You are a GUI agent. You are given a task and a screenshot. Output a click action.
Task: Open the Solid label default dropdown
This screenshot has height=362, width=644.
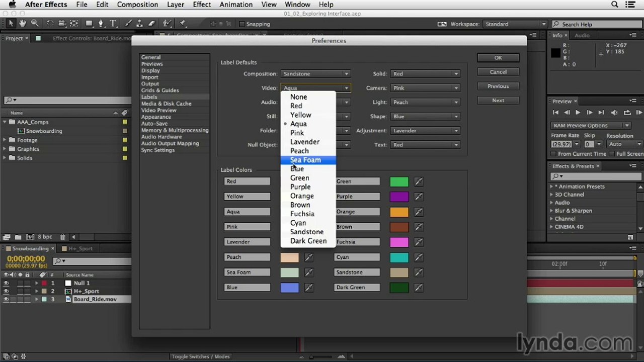pyautogui.click(x=425, y=74)
